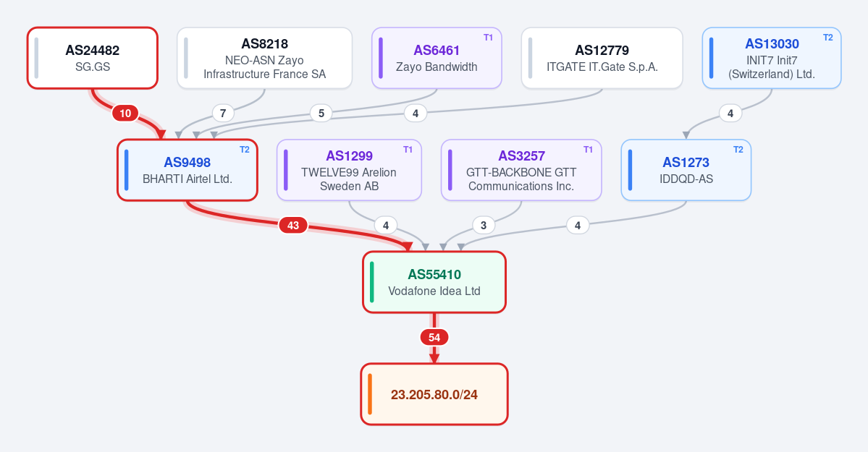Image resolution: width=868 pixels, height=452 pixels.
Task: Click the AS8218 NEO-ASN Zayo node
Action: click(x=265, y=58)
